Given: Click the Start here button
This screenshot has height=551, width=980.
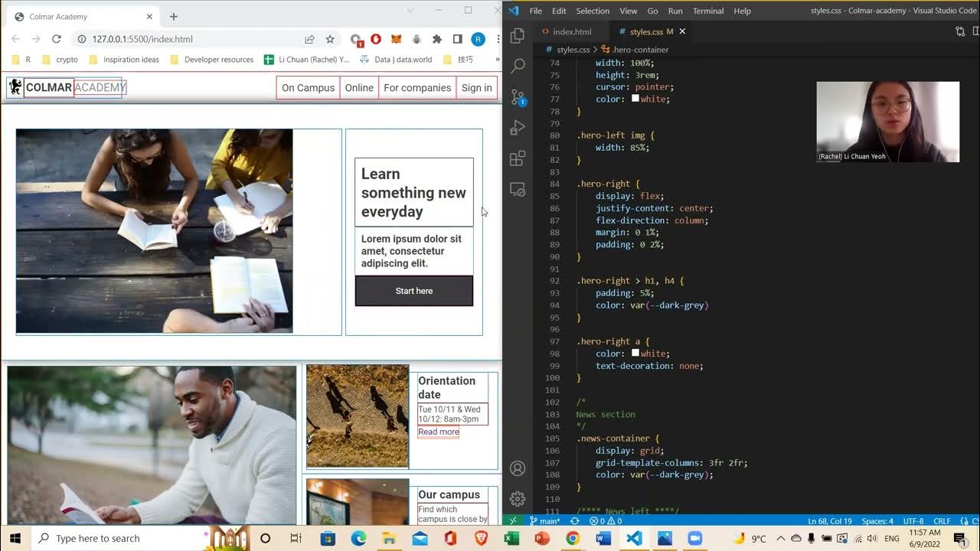Looking at the screenshot, I should click(x=414, y=291).
